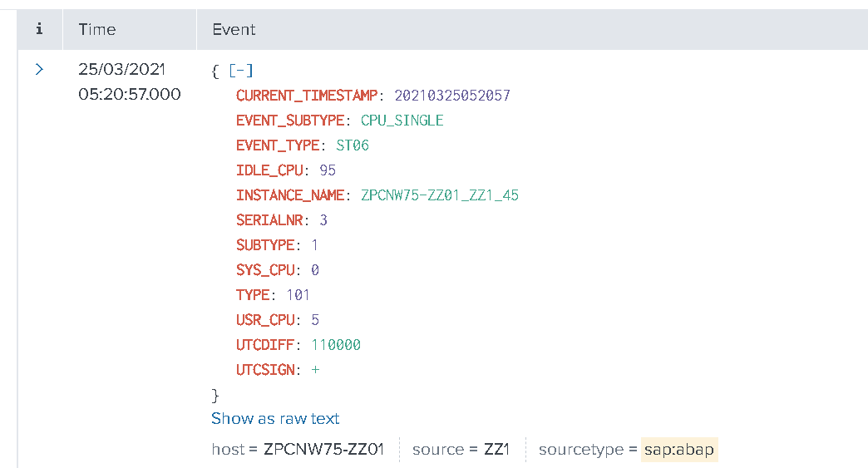Click the UTCSIGN plus sign value
This screenshot has height=468, width=868.
[x=315, y=370]
